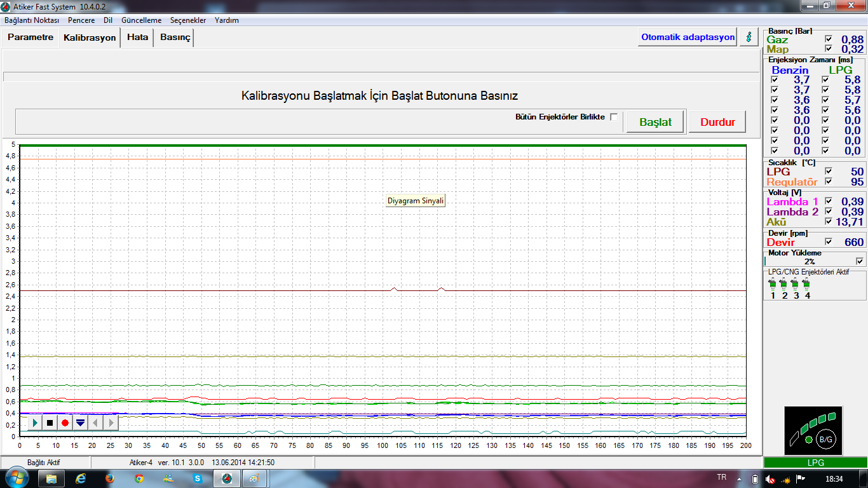868x488 pixels.
Task: Click the squiggle icon beside Otomatik adaptasyon
Action: point(749,37)
